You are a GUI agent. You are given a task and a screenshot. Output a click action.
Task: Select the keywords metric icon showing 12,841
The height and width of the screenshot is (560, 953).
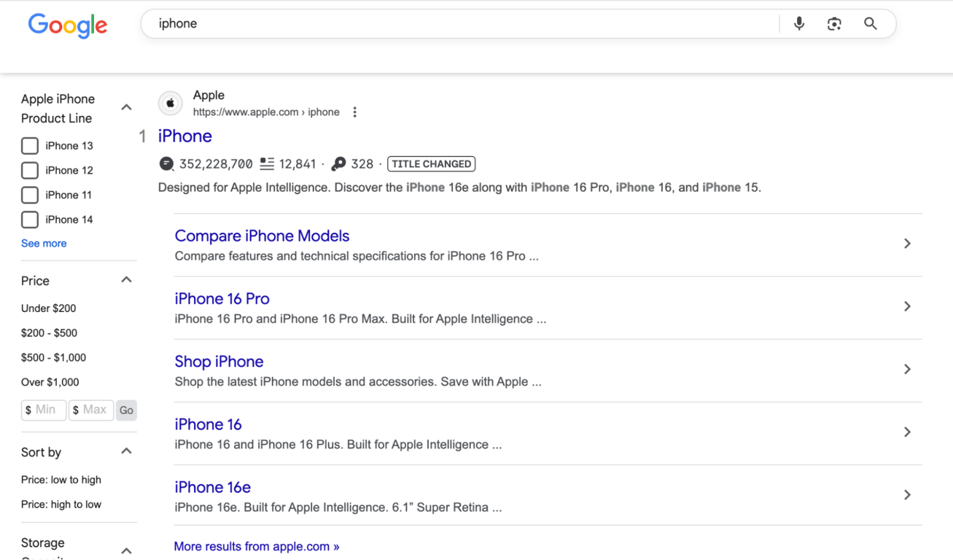click(267, 163)
